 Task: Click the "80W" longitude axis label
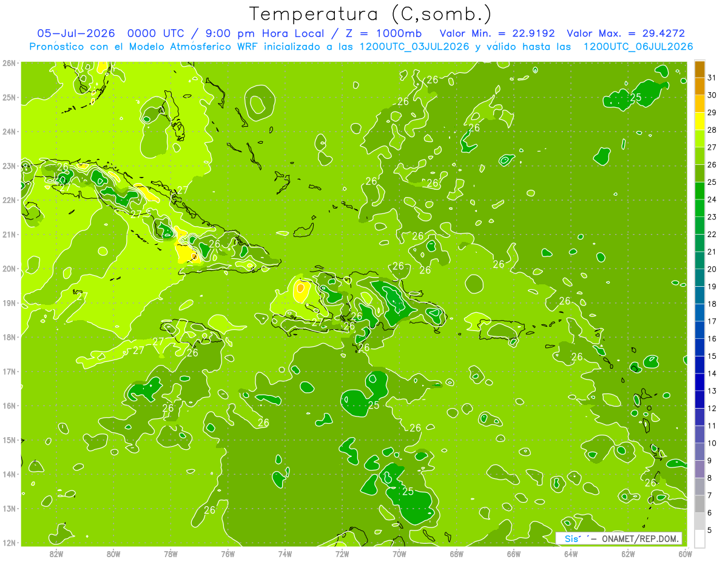pos(113,554)
